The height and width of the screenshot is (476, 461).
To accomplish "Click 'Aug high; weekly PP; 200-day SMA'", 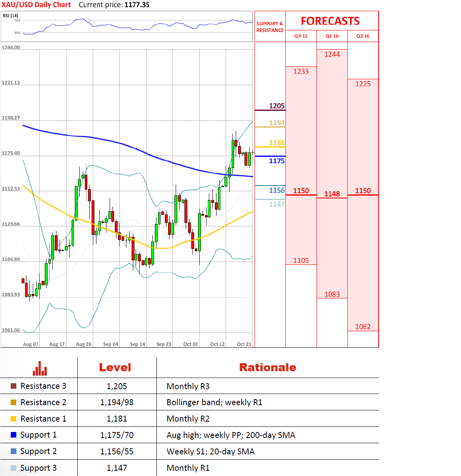I will tap(231, 435).
